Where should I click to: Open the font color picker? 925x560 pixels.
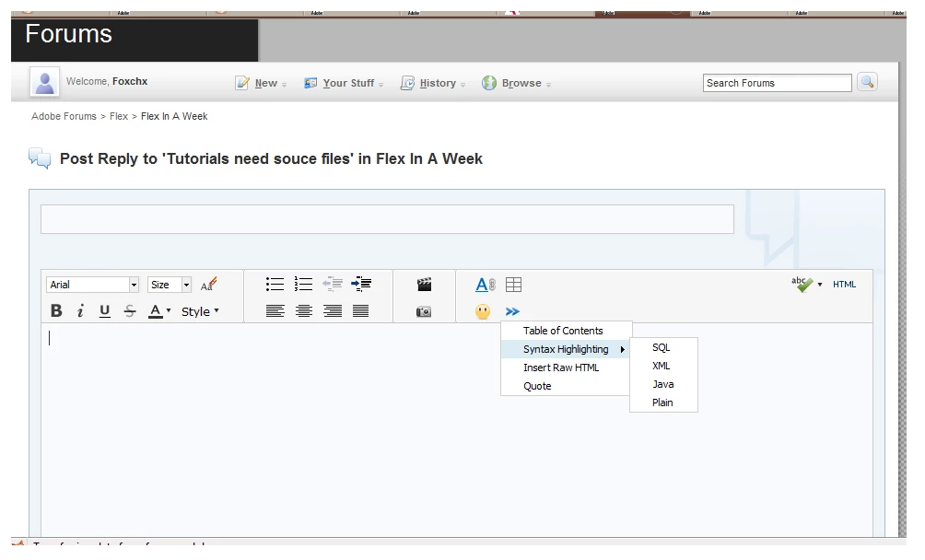tap(159, 310)
